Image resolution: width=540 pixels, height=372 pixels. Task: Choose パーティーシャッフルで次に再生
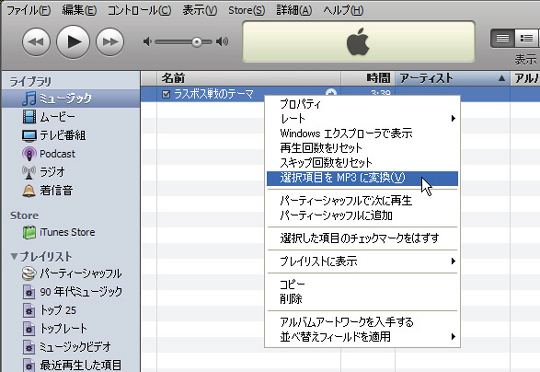362,200
